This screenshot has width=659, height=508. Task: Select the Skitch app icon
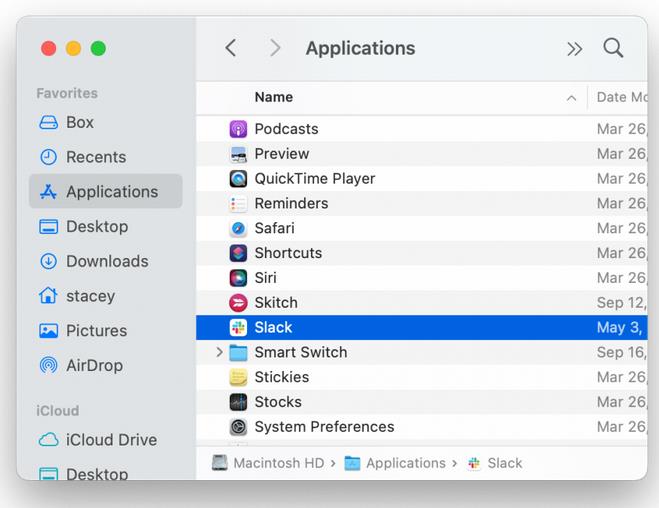pyautogui.click(x=238, y=303)
